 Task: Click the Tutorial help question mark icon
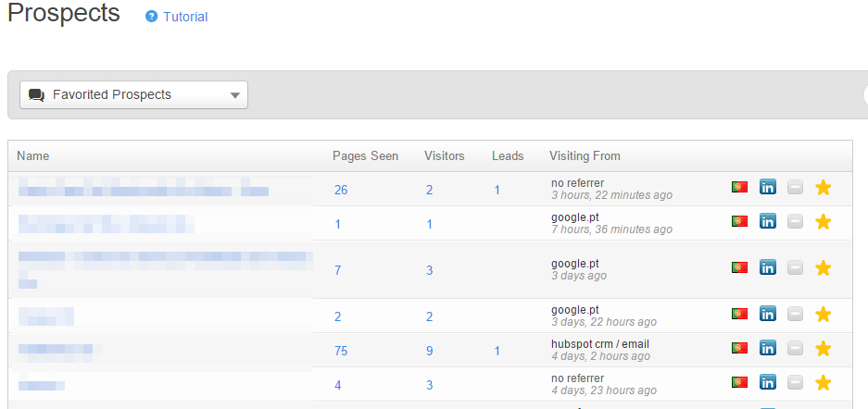tap(152, 17)
